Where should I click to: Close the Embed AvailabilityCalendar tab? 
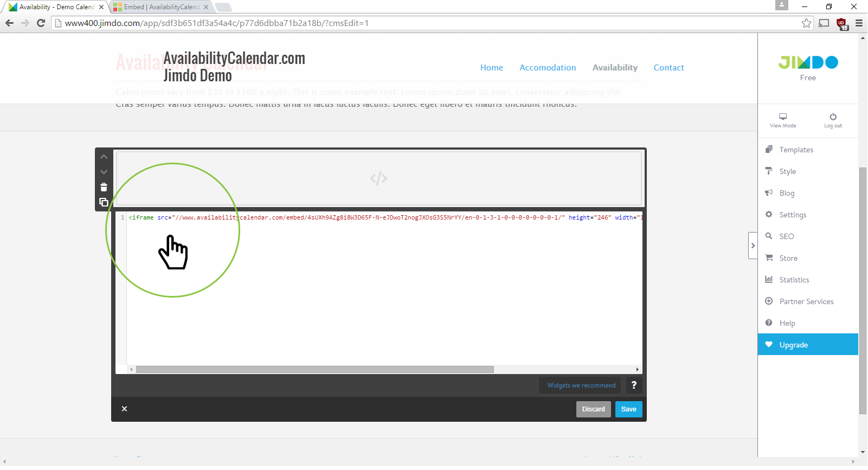pyautogui.click(x=206, y=7)
